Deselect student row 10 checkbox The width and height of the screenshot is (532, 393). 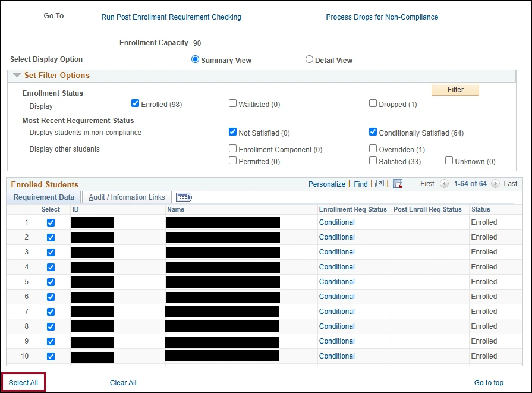point(51,356)
